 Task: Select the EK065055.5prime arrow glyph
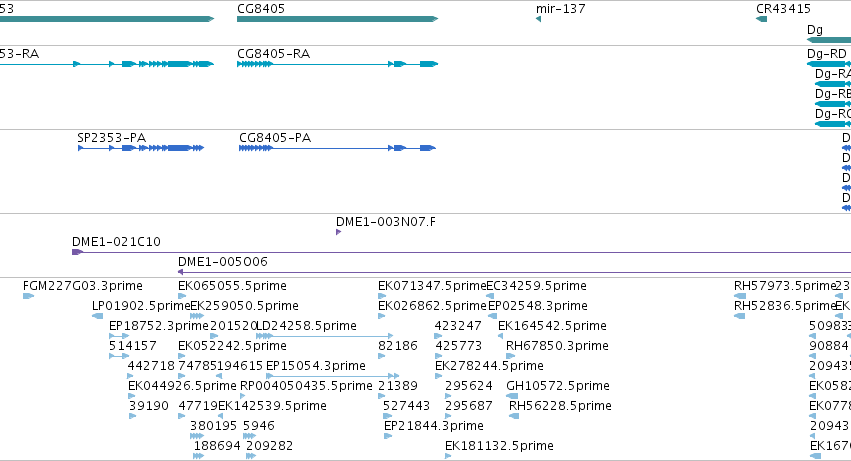coord(182,296)
